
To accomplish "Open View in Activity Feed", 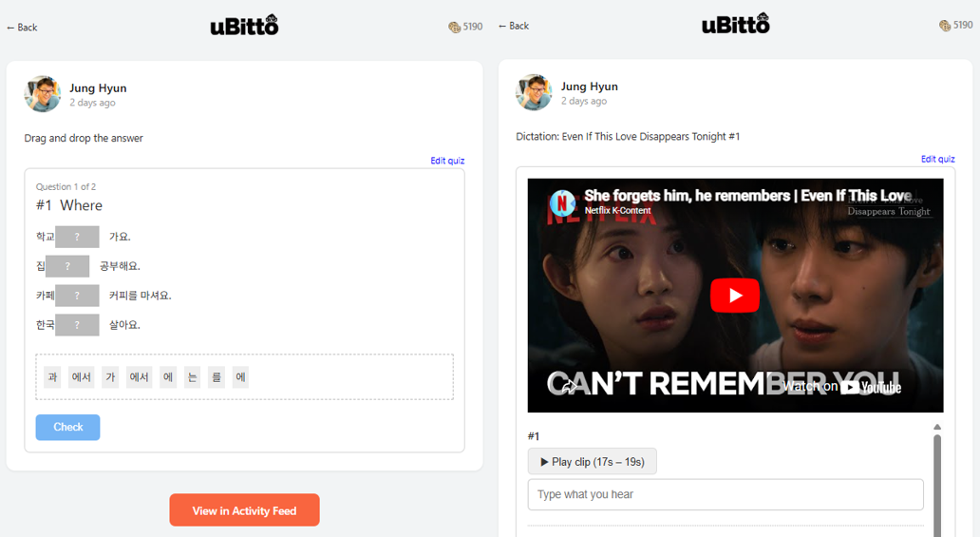I will click(x=244, y=510).
